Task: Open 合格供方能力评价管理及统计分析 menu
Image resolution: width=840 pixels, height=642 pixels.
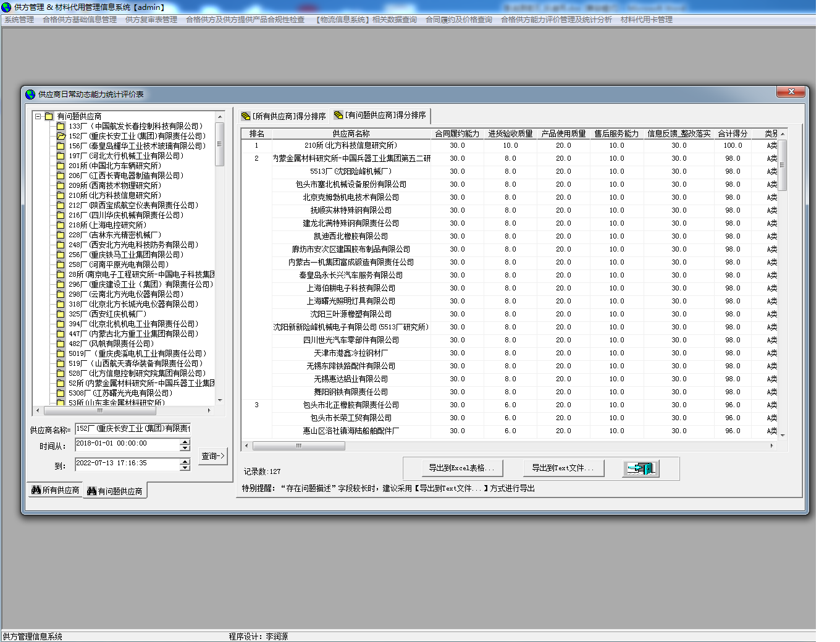Action: pyautogui.click(x=556, y=20)
